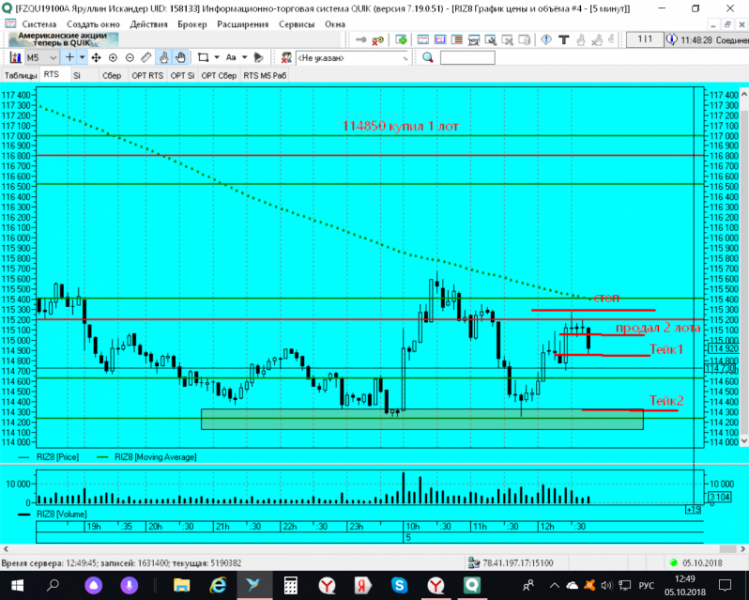Viewport: 749px width, 600px height.
Task: Open the 'Не указано' client combo box
Action: tap(353, 58)
